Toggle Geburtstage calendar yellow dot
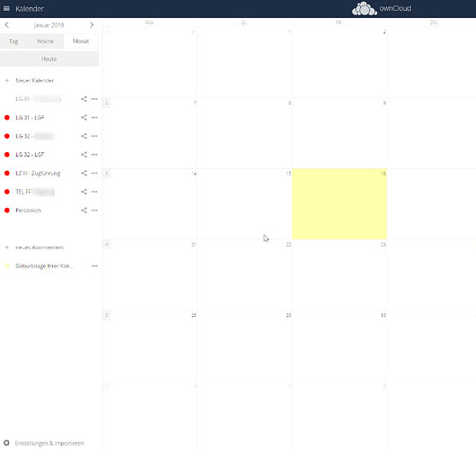 7,266
